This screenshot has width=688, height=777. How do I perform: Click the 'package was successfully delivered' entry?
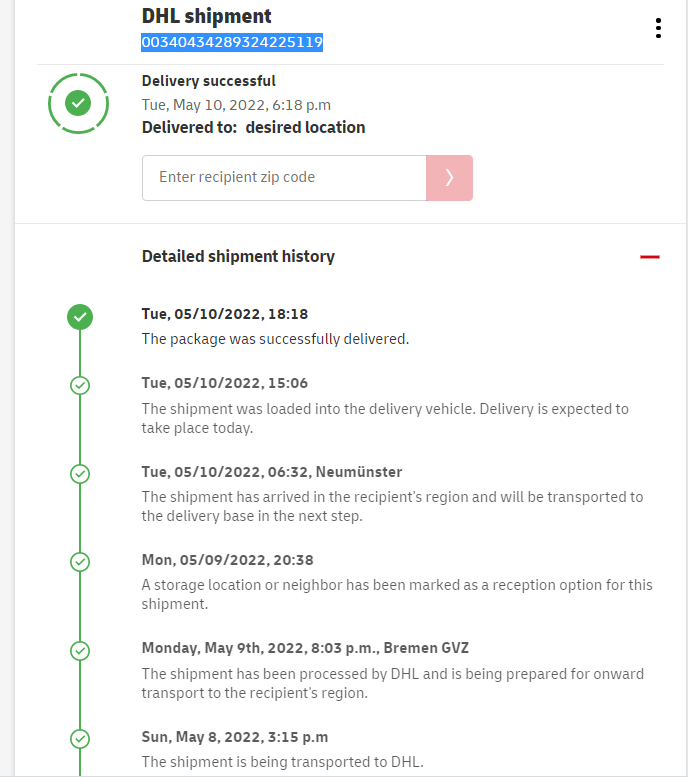(x=275, y=339)
